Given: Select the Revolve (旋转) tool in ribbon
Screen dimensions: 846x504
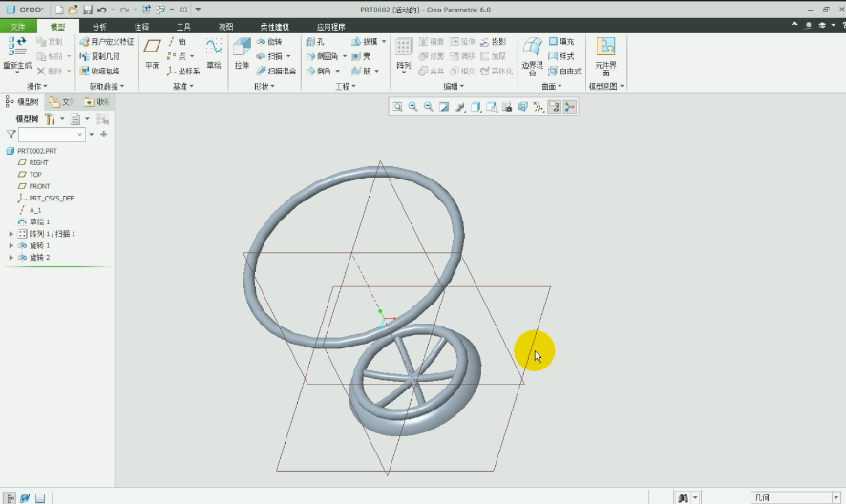Looking at the screenshot, I should click(269, 42).
